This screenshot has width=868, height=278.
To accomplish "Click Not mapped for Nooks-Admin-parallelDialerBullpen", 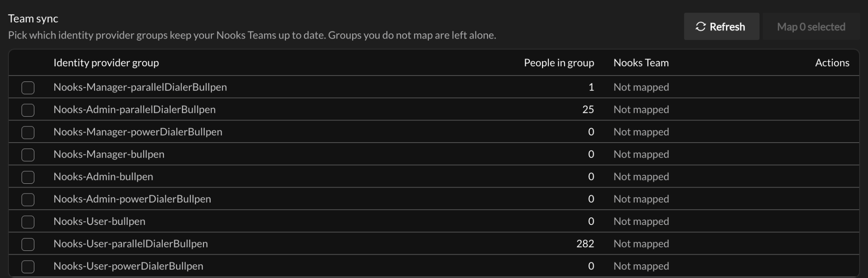I will tap(641, 110).
